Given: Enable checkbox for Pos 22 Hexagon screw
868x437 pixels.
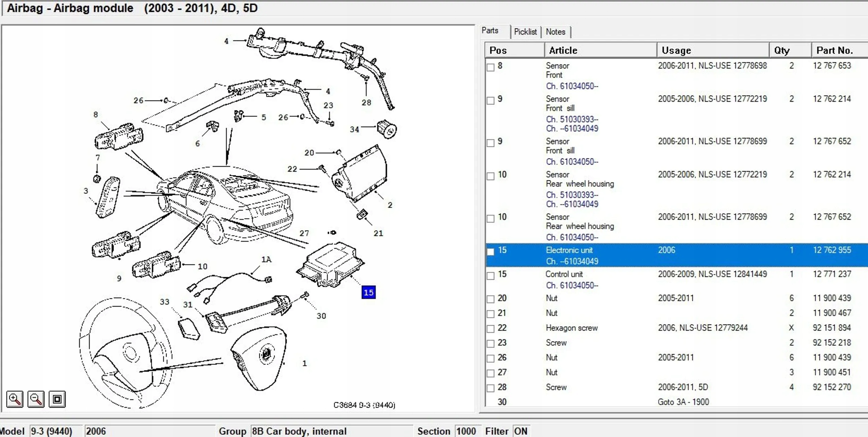Looking at the screenshot, I should coord(490,329).
